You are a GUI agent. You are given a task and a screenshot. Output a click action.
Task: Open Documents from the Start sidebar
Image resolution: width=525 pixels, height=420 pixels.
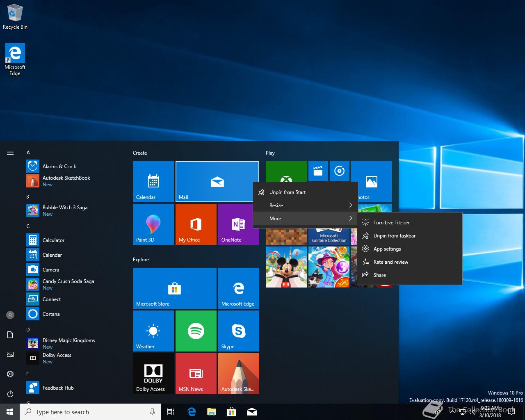point(10,335)
